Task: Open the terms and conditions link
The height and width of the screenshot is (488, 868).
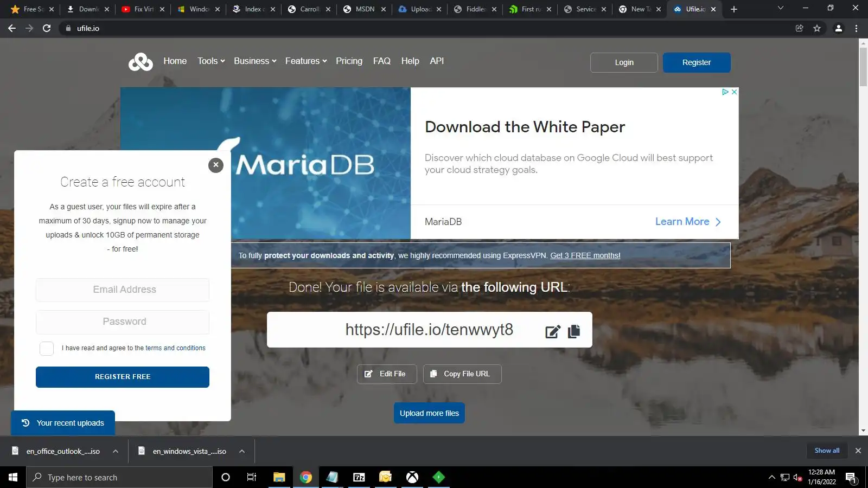Action: [175, 348]
